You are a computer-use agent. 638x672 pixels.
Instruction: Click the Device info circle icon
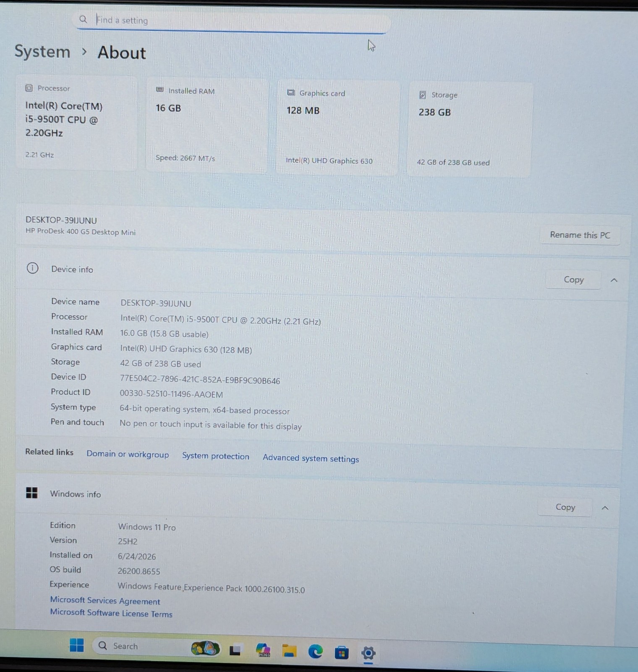[32, 268]
